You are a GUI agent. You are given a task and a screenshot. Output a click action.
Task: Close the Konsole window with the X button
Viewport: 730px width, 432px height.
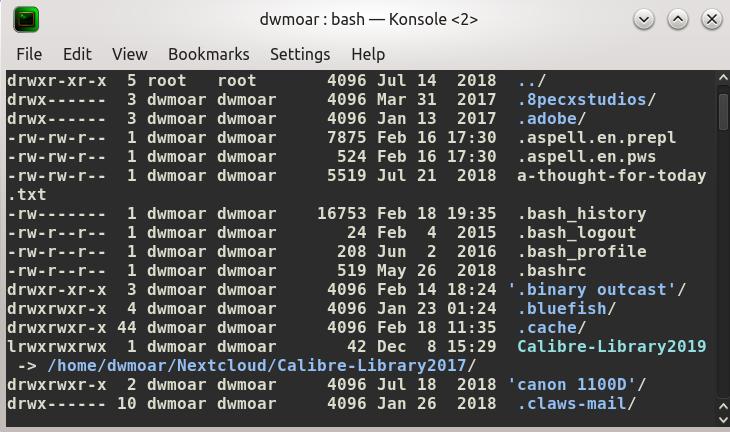point(712,20)
